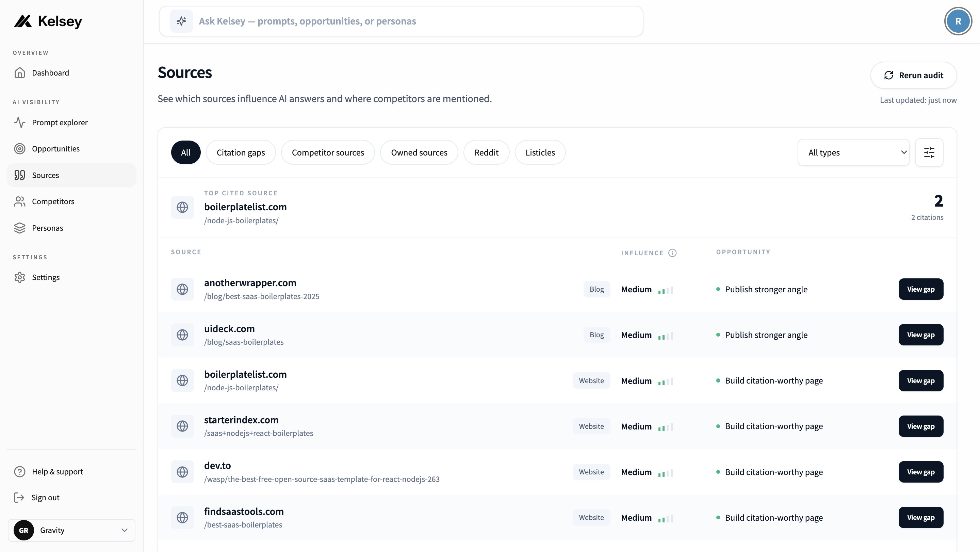Click the globe icon for findsaastools.com
The image size is (980, 552).
[182, 517]
